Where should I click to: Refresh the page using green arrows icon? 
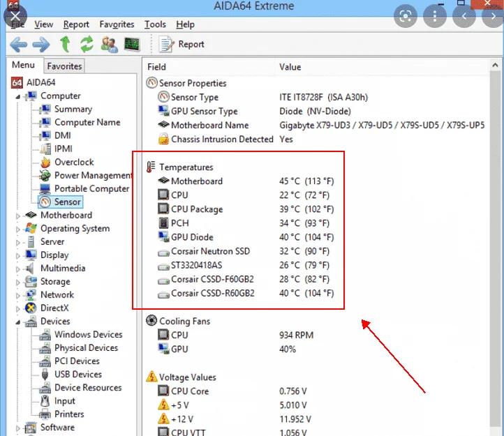(87, 44)
